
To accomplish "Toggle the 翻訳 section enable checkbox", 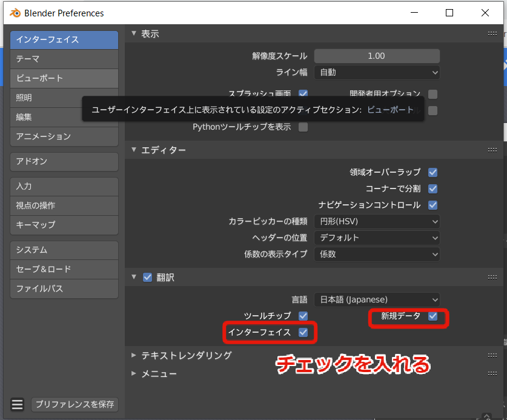I will (x=147, y=278).
